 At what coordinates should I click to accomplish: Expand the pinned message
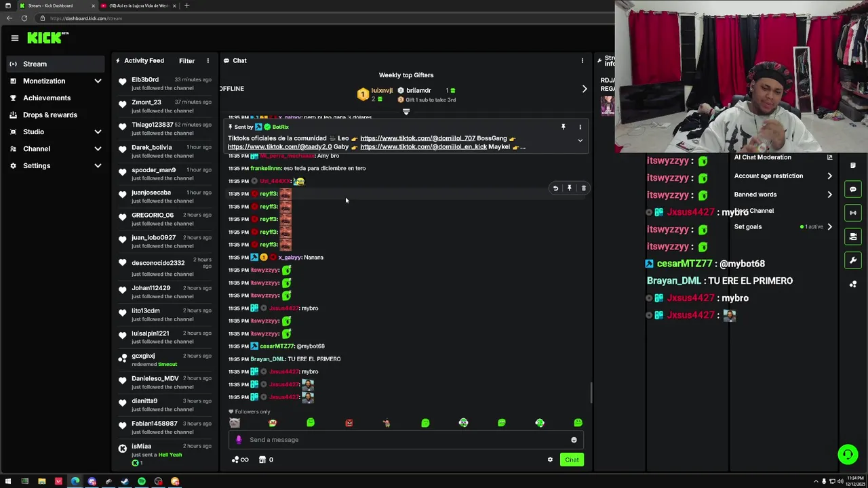580,140
